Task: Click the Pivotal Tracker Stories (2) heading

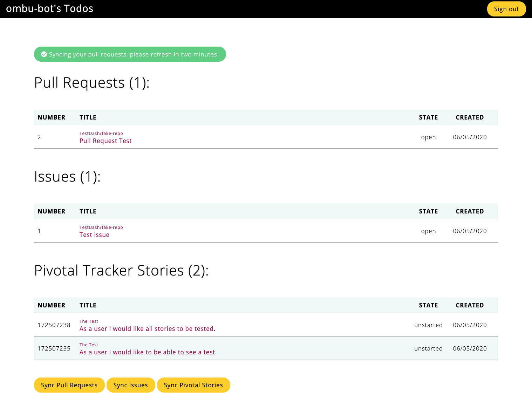Action: (121, 271)
